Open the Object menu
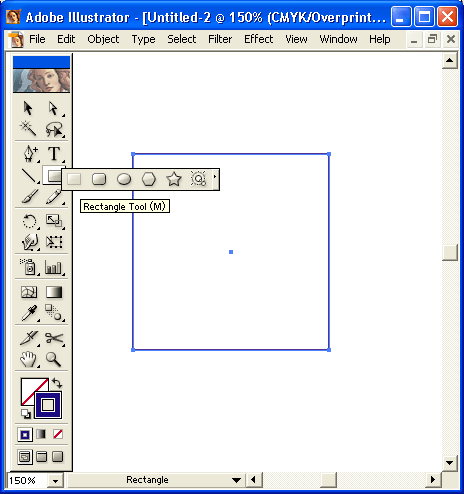Screen dimensions: 464x494 (103, 39)
